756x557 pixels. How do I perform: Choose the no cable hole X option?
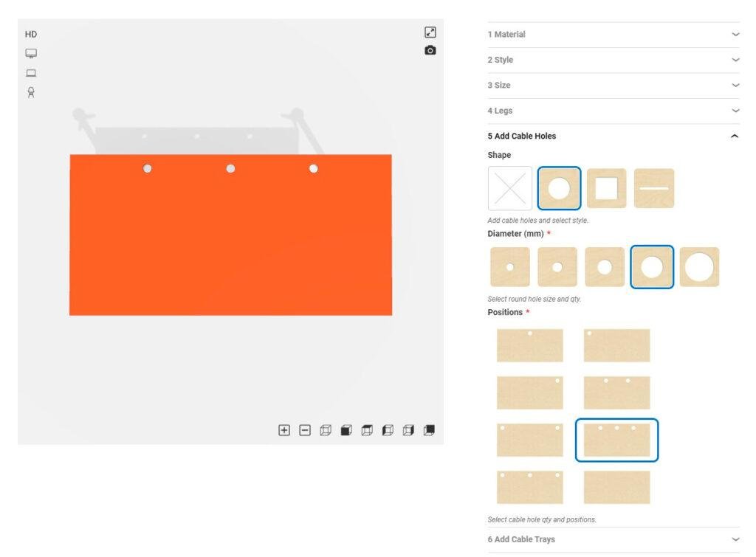[x=510, y=188]
